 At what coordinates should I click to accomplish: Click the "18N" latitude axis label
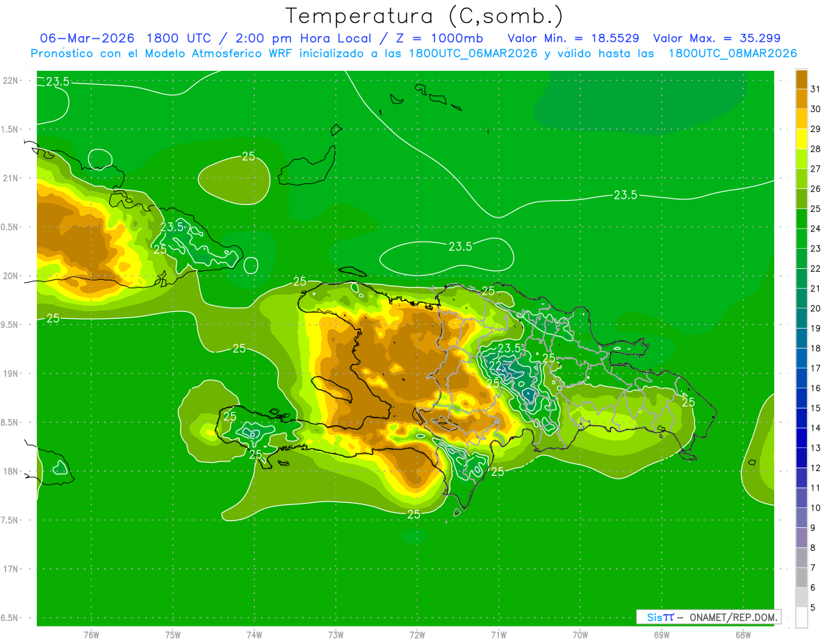click(10, 472)
